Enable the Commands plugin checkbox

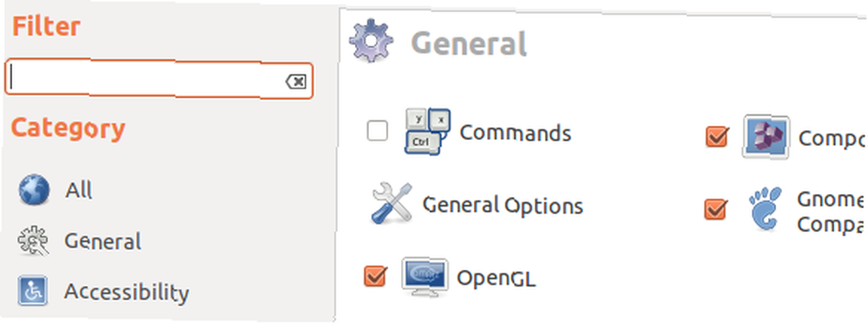(378, 131)
